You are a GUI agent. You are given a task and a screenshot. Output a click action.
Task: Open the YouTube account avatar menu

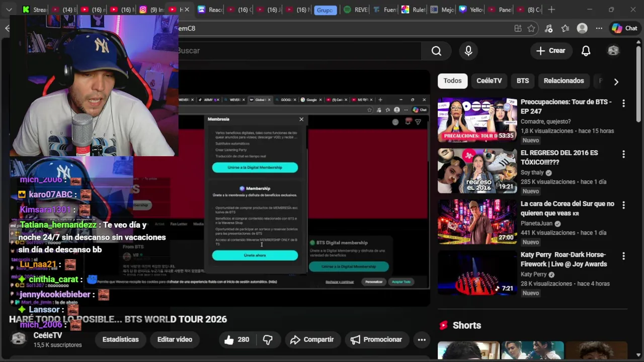coord(613,51)
